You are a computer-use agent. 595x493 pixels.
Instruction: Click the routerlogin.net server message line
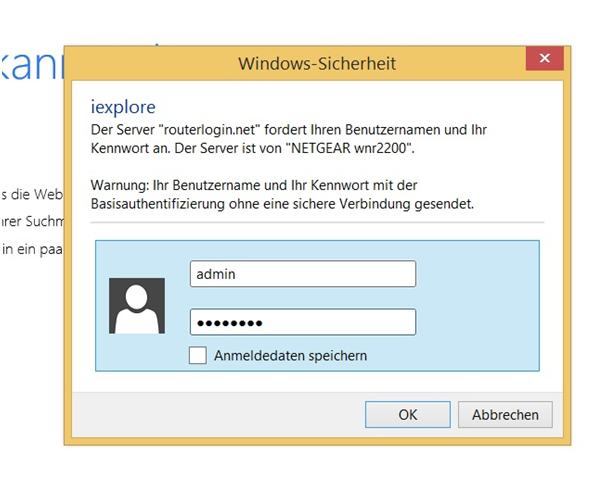(288, 130)
